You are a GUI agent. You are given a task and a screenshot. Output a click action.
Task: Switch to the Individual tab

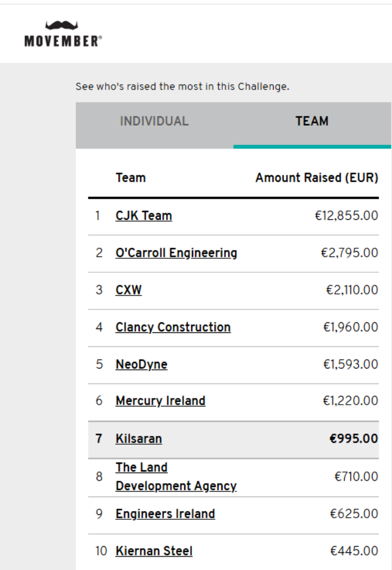tap(154, 121)
